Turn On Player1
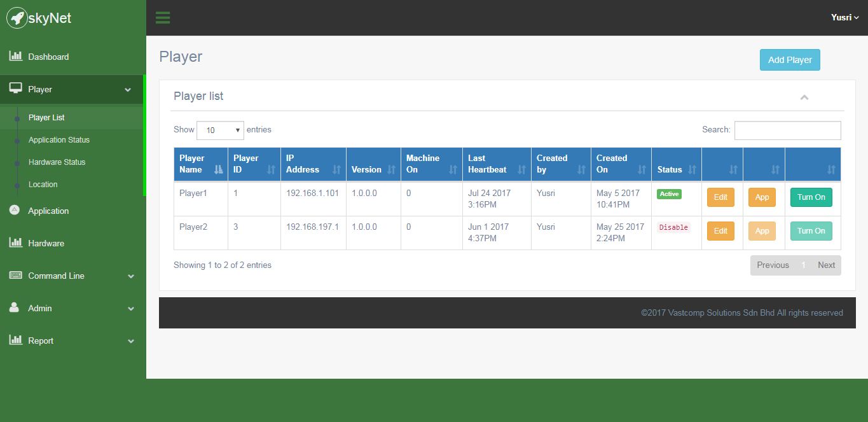 point(811,197)
